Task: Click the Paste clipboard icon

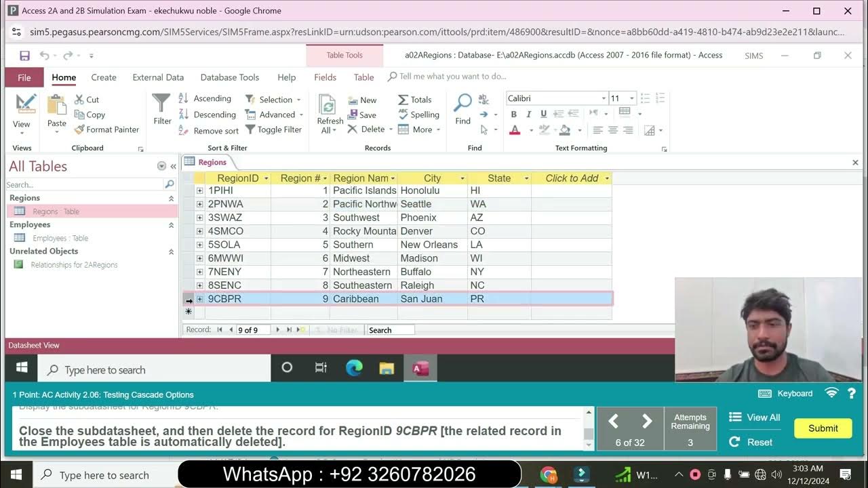Action: [x=57, y=112]
